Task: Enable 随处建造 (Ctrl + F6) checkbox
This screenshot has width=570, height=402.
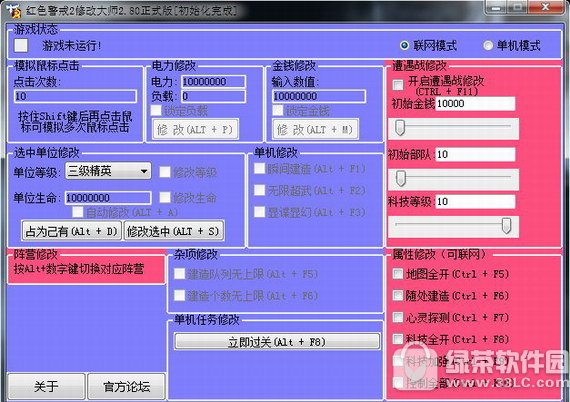Action: point(398,296)
